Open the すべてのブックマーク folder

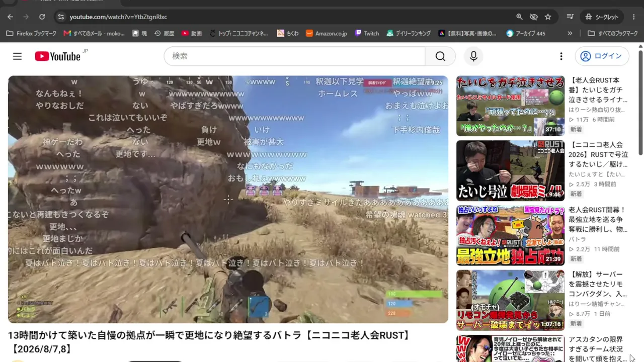[613, 33]
